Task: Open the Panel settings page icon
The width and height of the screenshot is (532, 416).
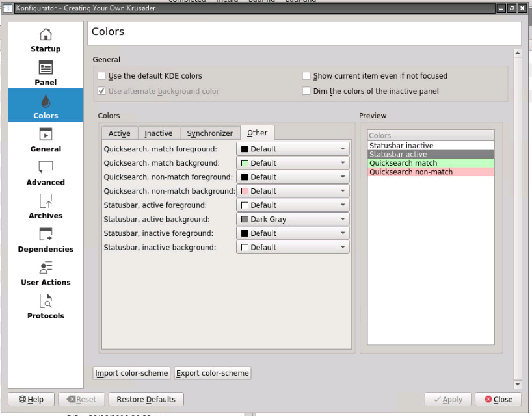Action: coord(46,68)
